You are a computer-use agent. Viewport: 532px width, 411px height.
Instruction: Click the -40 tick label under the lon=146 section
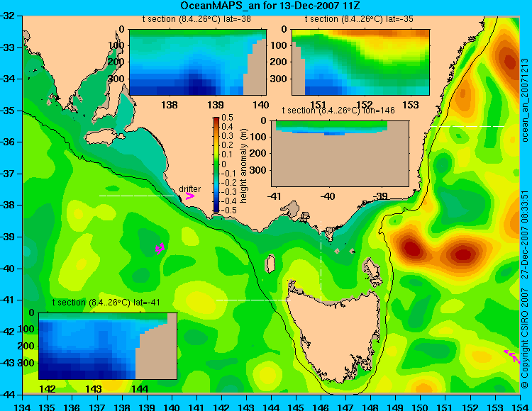[328, 196]
